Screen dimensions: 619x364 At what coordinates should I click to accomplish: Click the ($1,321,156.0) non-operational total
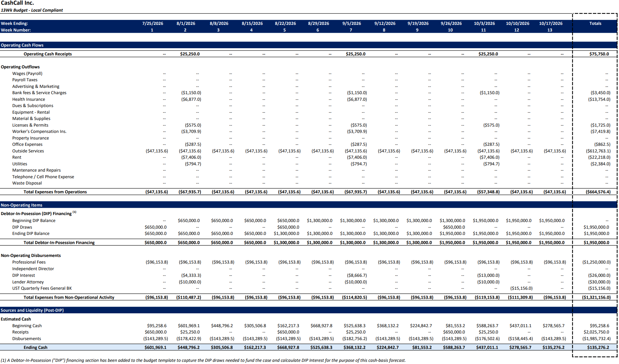pos(596,297)
